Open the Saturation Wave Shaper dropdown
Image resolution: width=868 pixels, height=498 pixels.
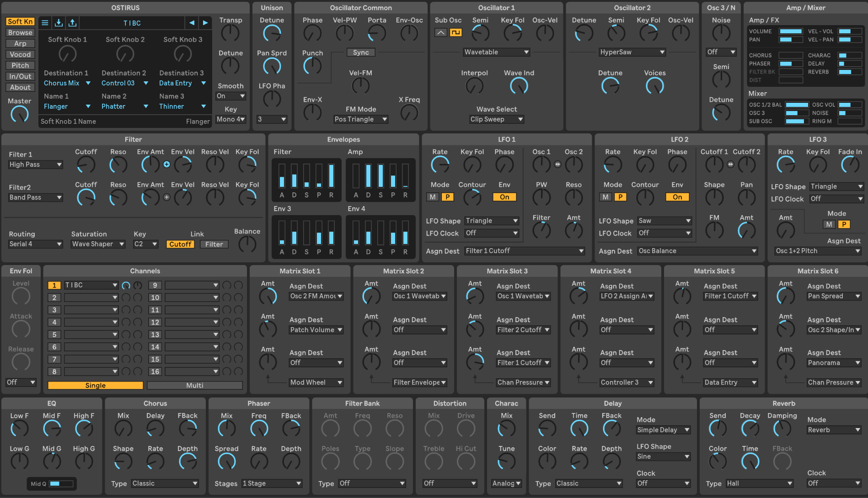98,244
